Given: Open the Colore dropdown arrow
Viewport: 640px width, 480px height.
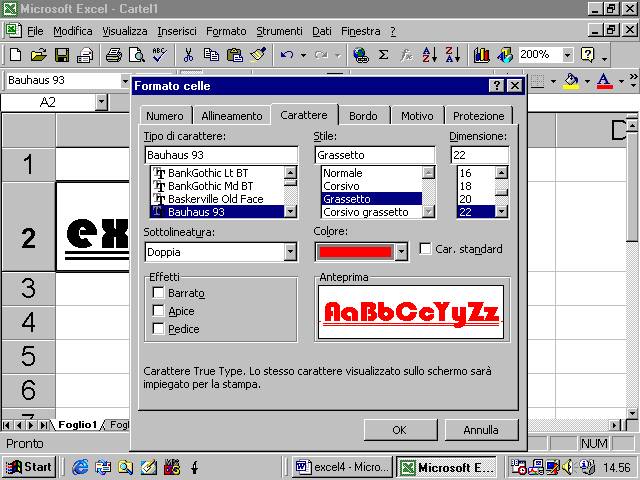Looking at the screenshot, I should coord(402,252).
